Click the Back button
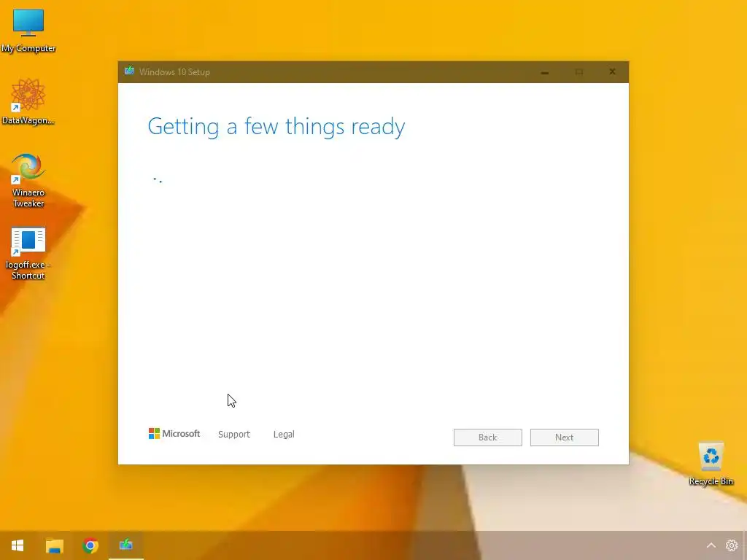Image resolution: width=747 pixels, height=560 pixels. pyautogui.click(x=488, y=437)
